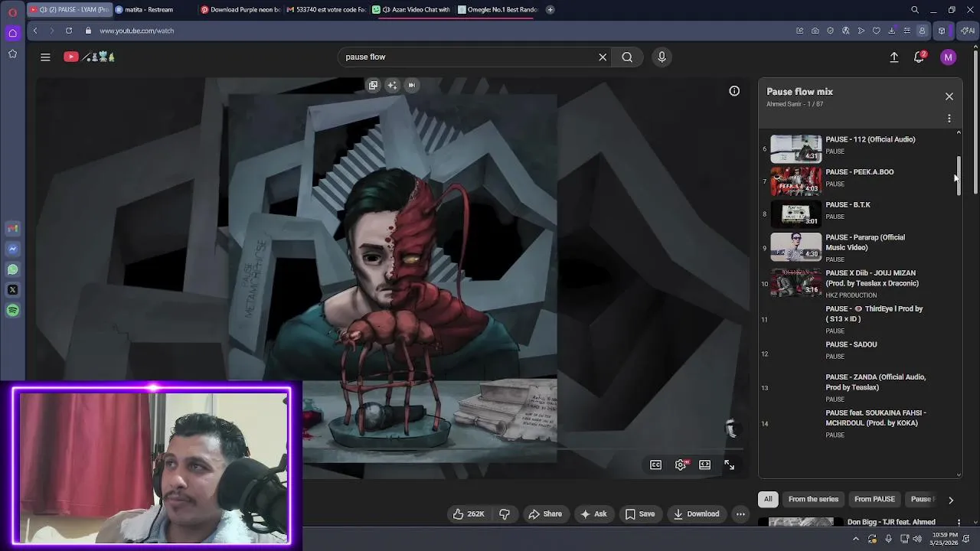Switch the player to theater mode
The height and width of the screenshot is (551, 980).
coord(705,465)
